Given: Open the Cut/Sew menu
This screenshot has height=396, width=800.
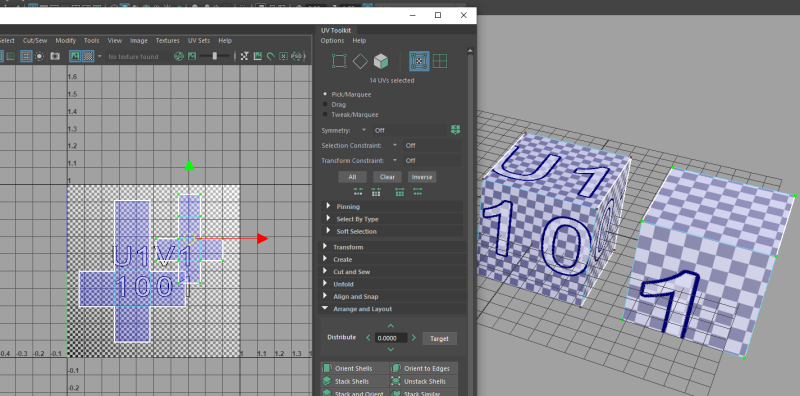Looking at the screenshot, I should point(35,41).
